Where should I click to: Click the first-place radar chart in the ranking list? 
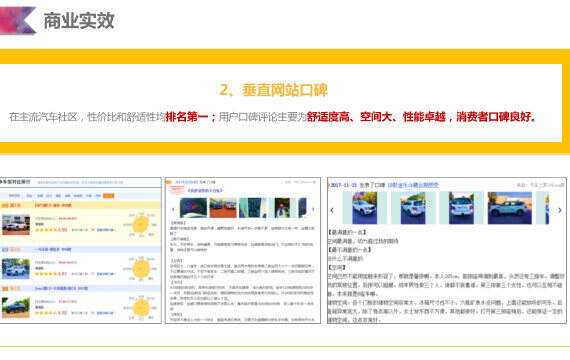(x=141, y=224)
